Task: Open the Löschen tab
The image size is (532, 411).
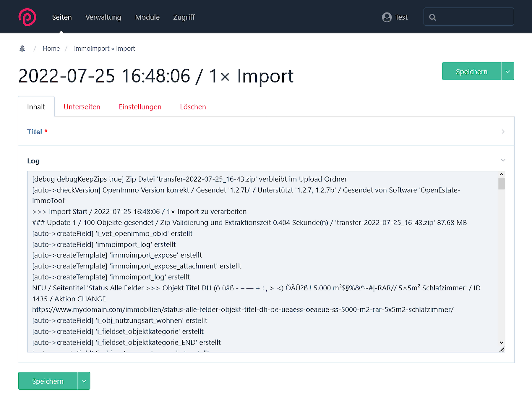Action: pyautogui.click(x=193, y=107)
